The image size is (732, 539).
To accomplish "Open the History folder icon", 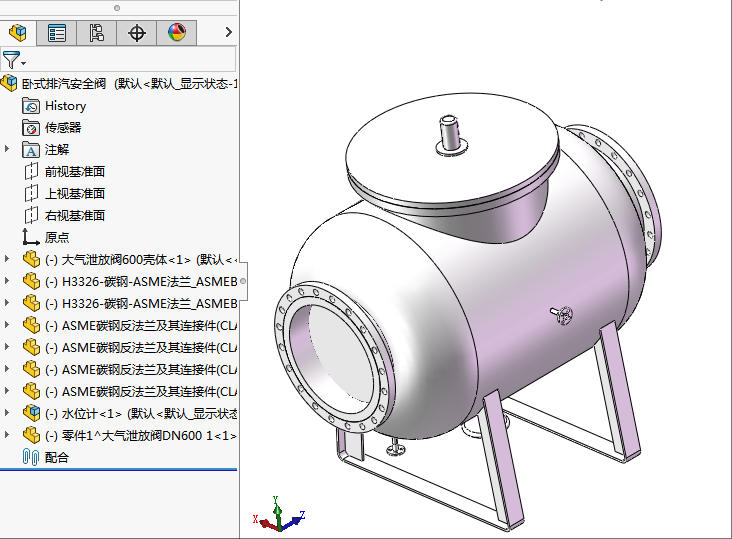I will [x=31, y=105].
